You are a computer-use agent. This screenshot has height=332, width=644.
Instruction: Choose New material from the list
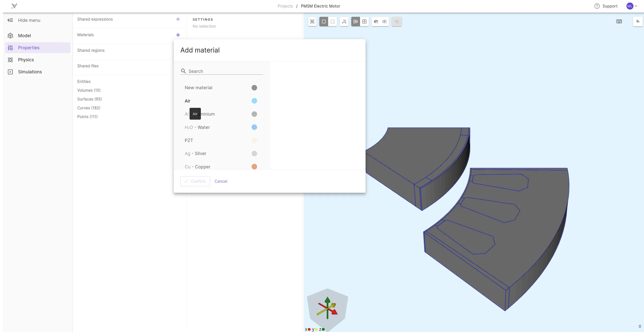coord(221,88)
